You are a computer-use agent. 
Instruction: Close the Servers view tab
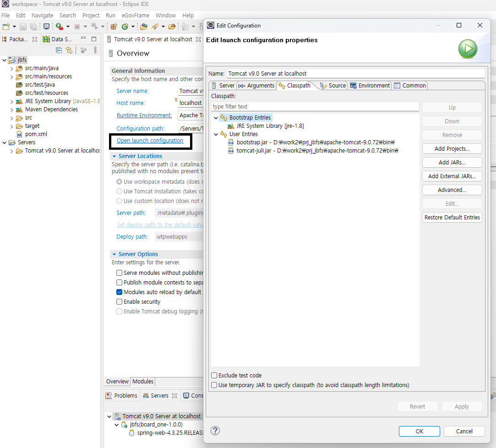pos(174,396)
